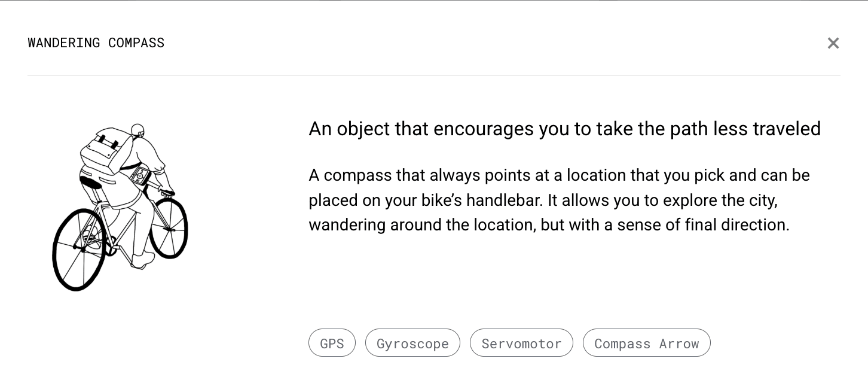The width and height of the screenshot is (868, 383).
Task: Select the Servomotor tag
Action: point(521,343)
